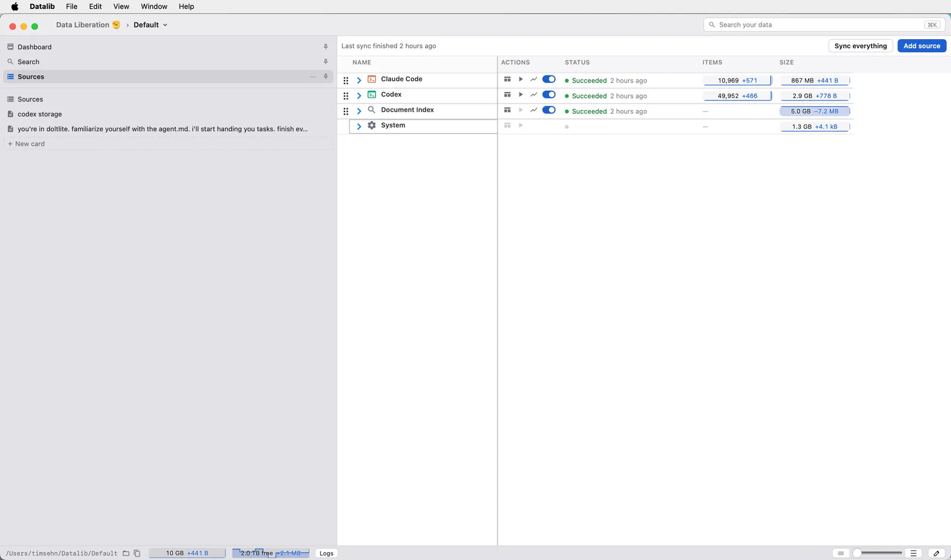Click the pin icon next to Search

click(326, 62)
